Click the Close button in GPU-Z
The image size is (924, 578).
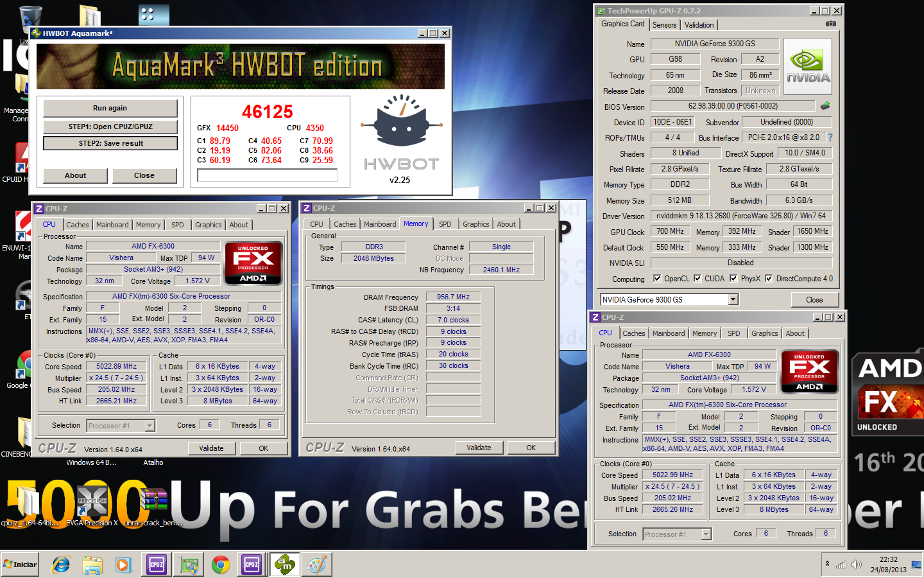(814, 300)
